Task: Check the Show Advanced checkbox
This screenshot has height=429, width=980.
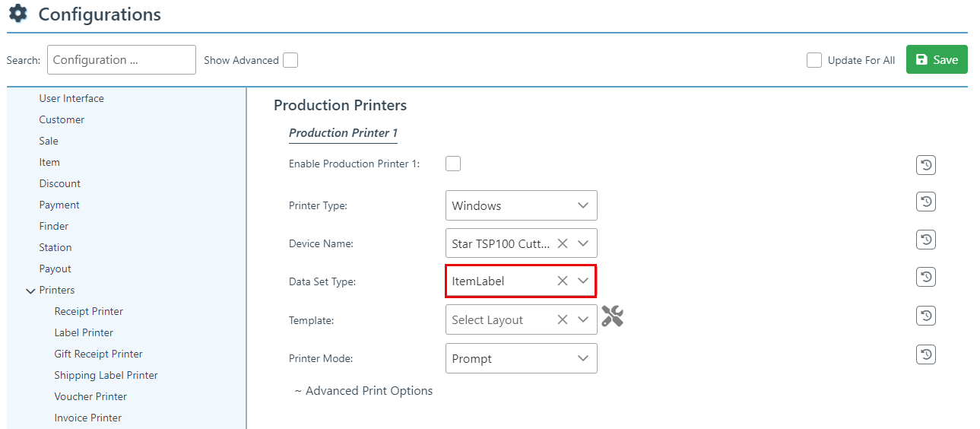Action: (290, 60)
